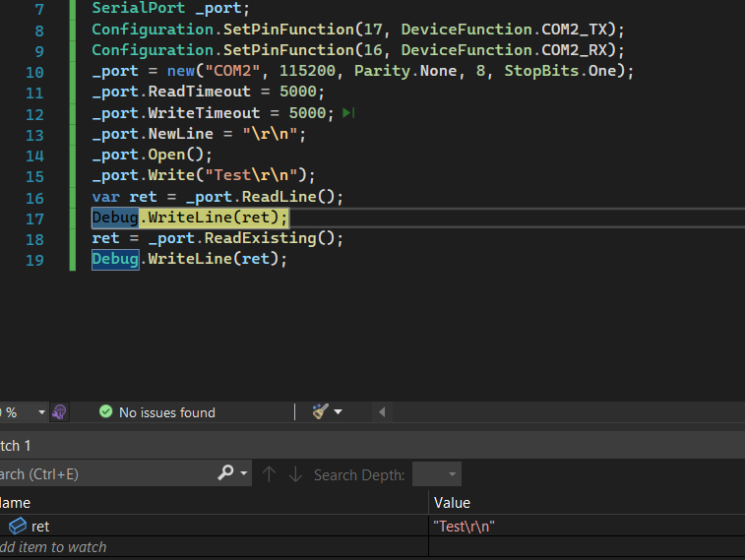Click line number 12 in the margin
Screen dimensions: 745x560
tap(34, 114)
